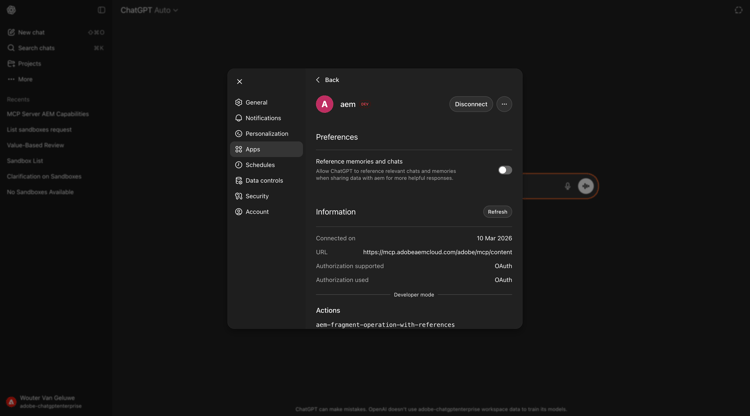Image resolution: width=750 pixels, height=416 pixels.
Task: Click the Personalization icon
Action: [x=239, y=134]
